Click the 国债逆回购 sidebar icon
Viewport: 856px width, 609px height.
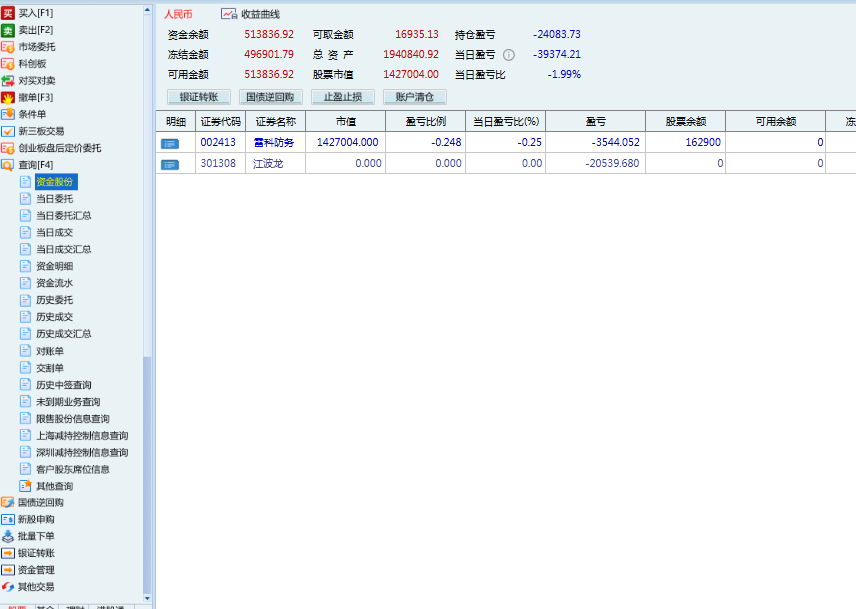[8, 502]
